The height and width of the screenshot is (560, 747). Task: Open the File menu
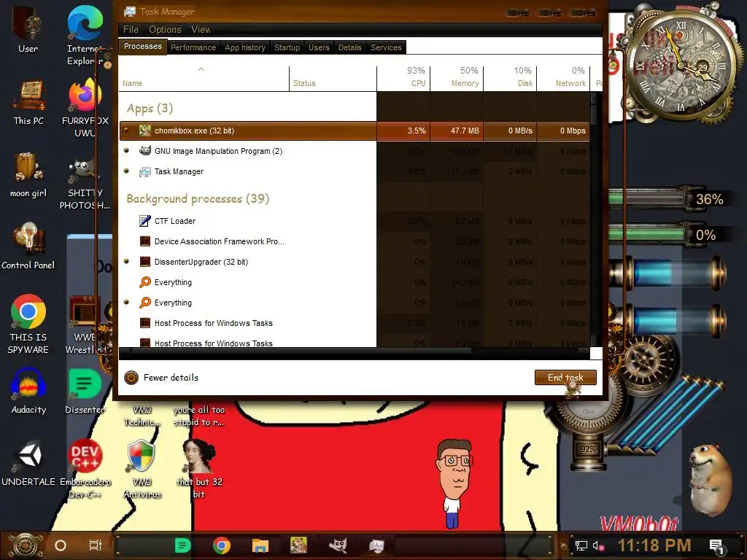[131, 29]
